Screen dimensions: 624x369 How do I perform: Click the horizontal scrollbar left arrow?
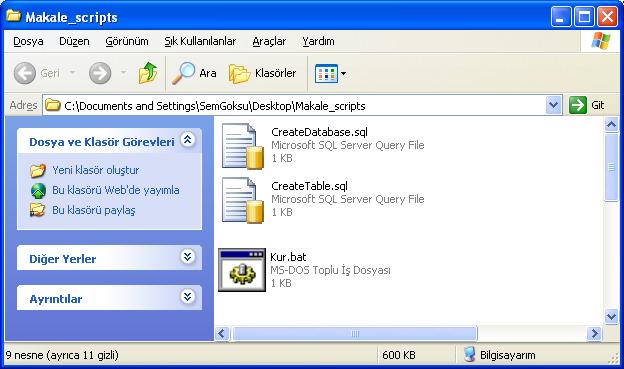[222, 333]
